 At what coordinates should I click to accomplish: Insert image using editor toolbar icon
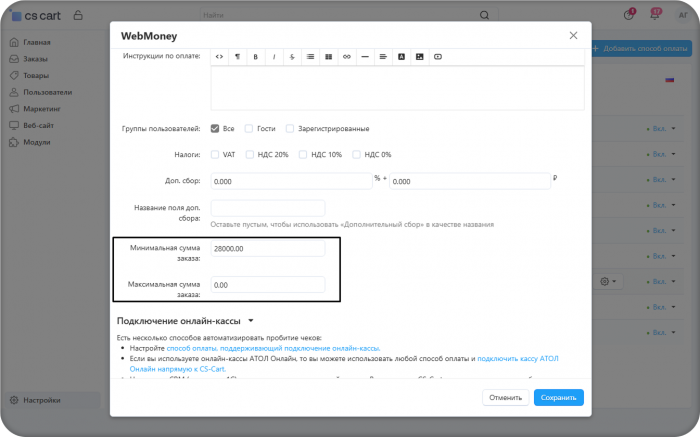click(x=420, y=57)
